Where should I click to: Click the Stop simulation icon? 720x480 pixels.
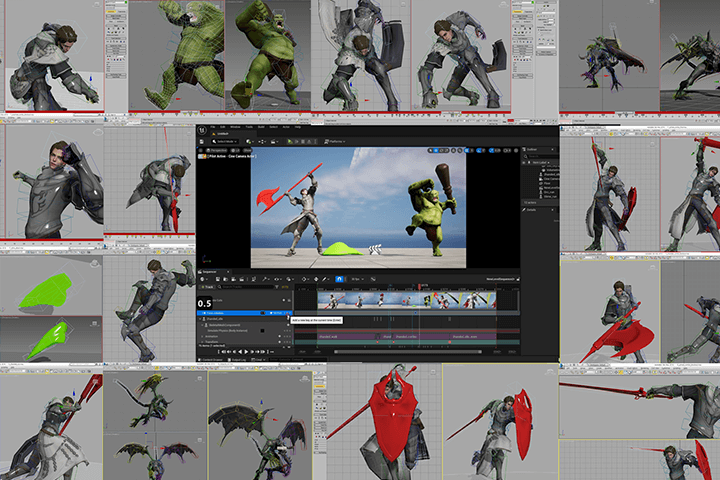pyautogui.click(x=303, y=141)
